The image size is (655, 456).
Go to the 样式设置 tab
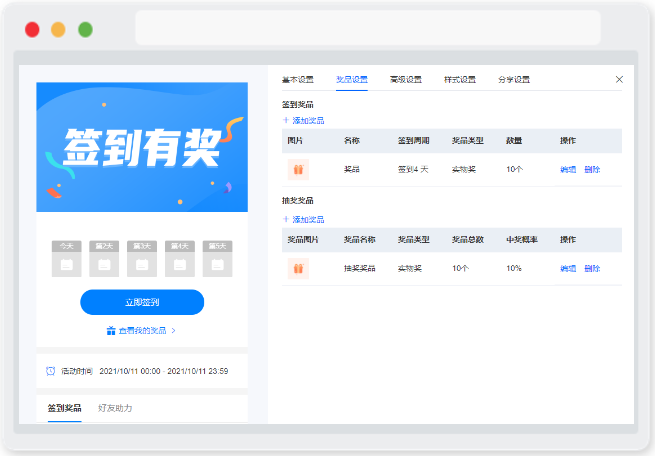(x=460, y=79)
